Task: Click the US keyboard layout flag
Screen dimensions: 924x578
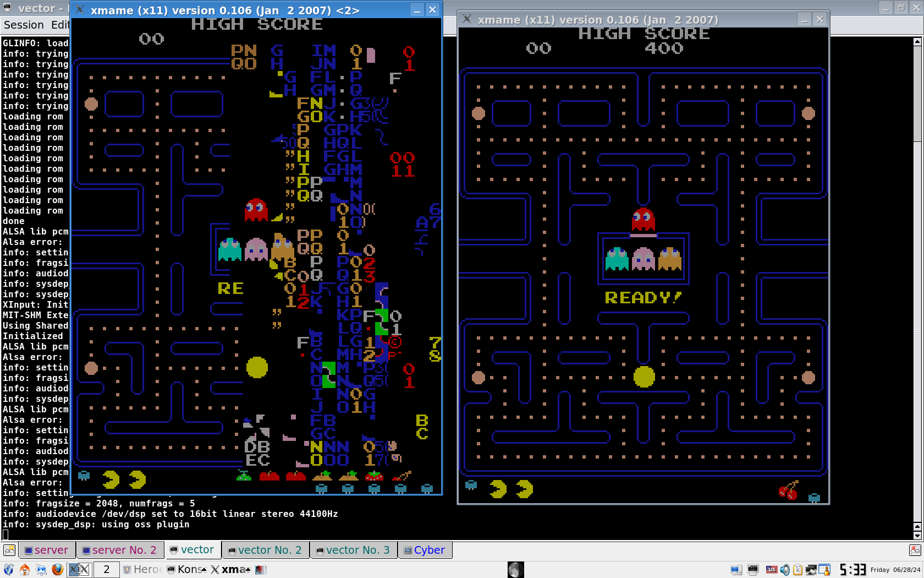Action: (x=772, y=570)
